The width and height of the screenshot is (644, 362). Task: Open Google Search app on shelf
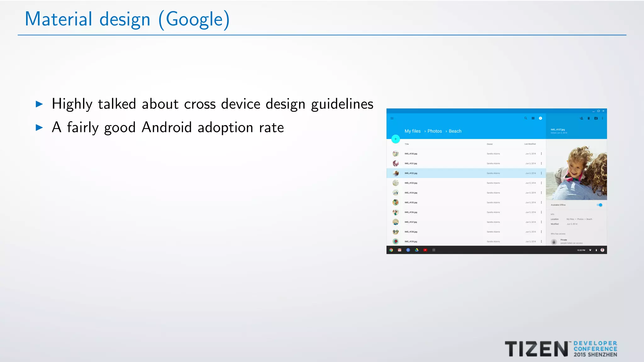(x=408, y=250)
